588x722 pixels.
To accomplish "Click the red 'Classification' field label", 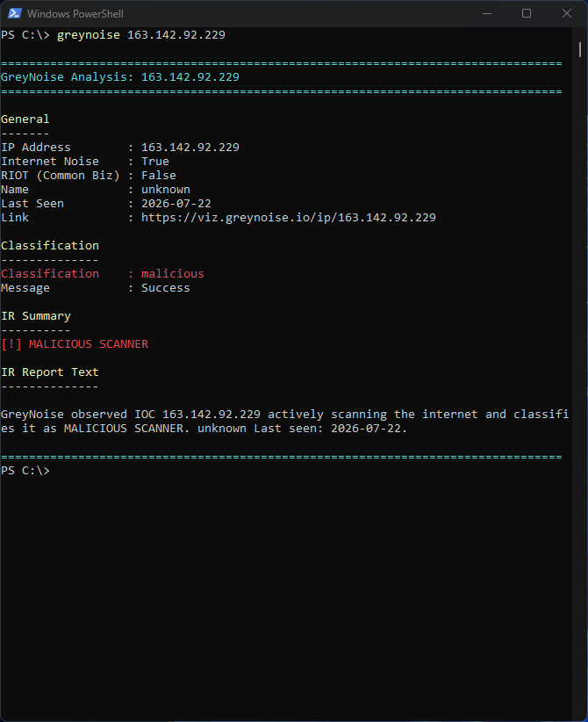I will tap(50, 273).
